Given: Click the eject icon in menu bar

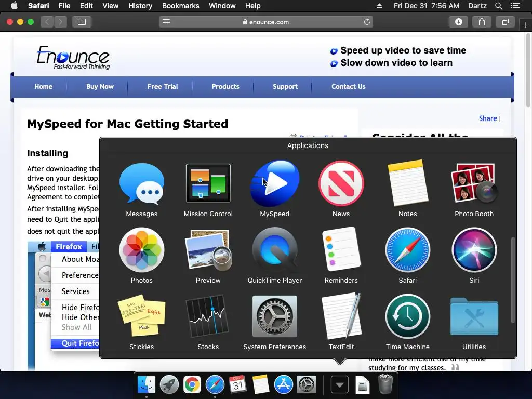Looking at the screenshot, I should click(379, 6).
